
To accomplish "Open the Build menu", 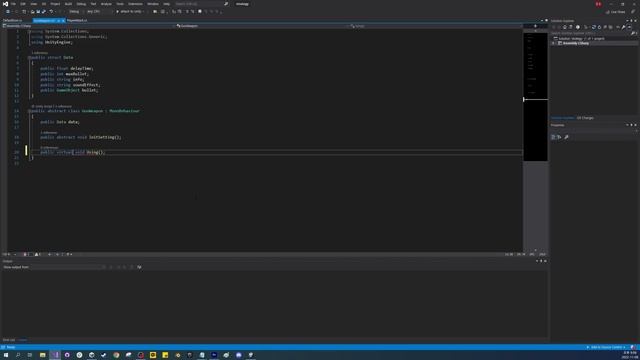I will (68, 4).
